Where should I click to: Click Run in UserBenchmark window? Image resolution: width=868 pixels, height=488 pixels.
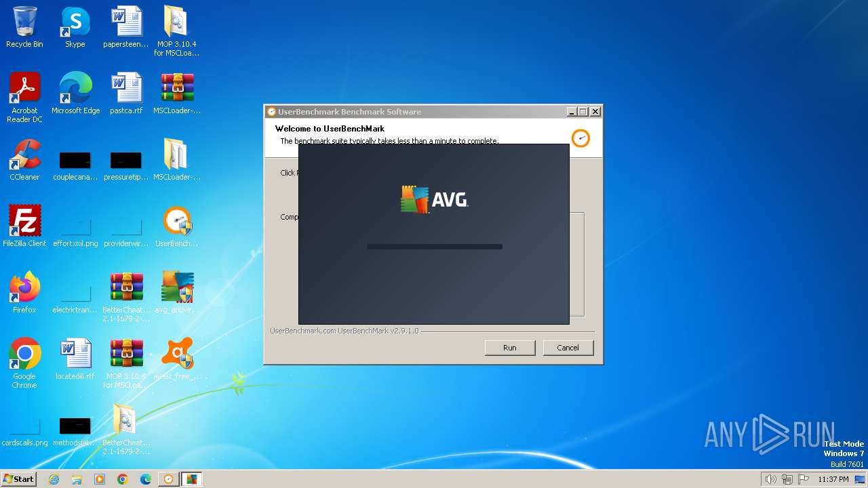[510, 348]
